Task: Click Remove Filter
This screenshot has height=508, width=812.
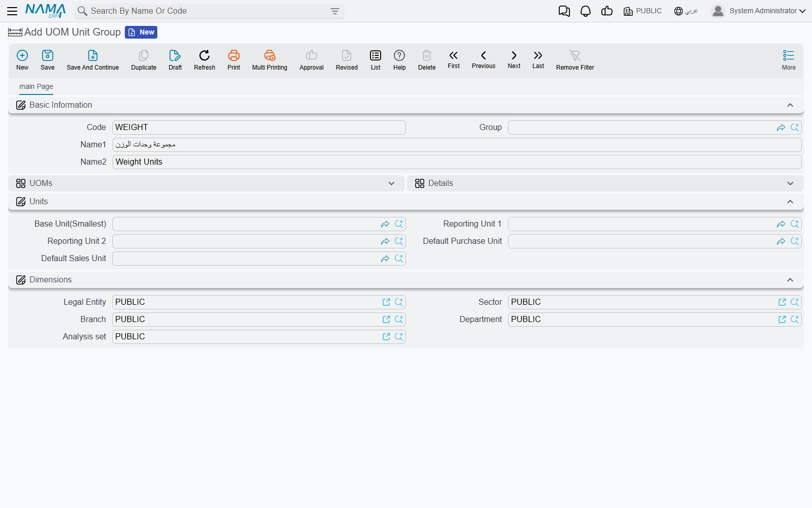Action: tap(575, 60)
